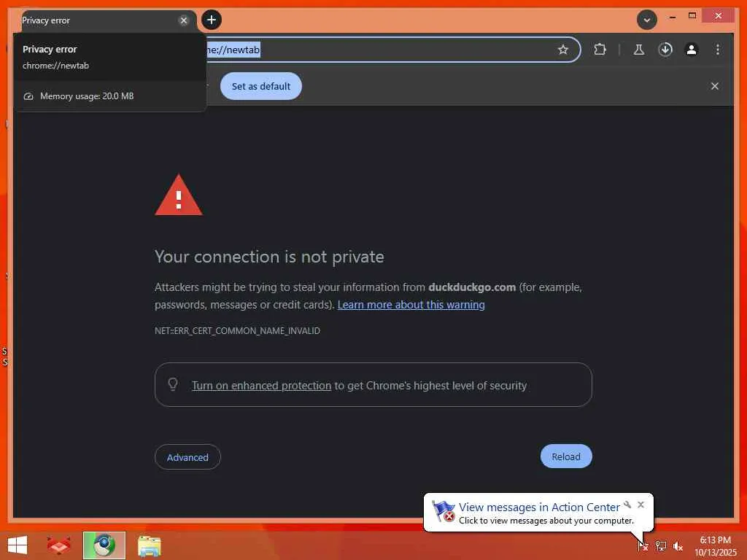Close the Privacy error tab
Image resolution: width=747 pixels, height=560 pixels.
tap(183, 20)
